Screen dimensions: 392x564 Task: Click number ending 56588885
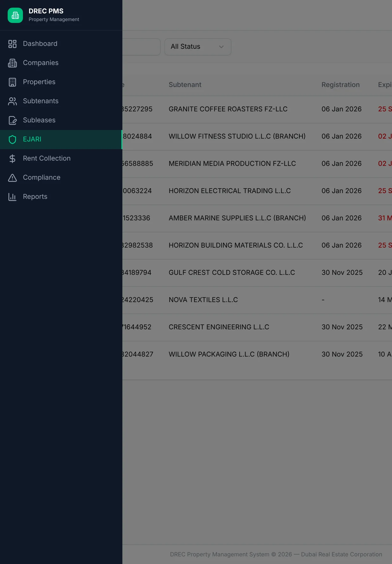[x=138, y=163]
